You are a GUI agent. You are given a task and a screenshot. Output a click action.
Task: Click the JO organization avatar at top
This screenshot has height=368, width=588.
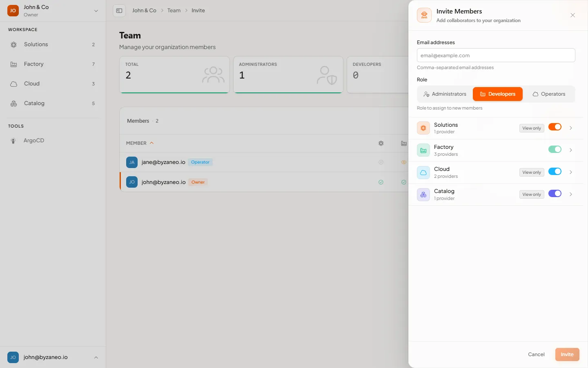13,11
